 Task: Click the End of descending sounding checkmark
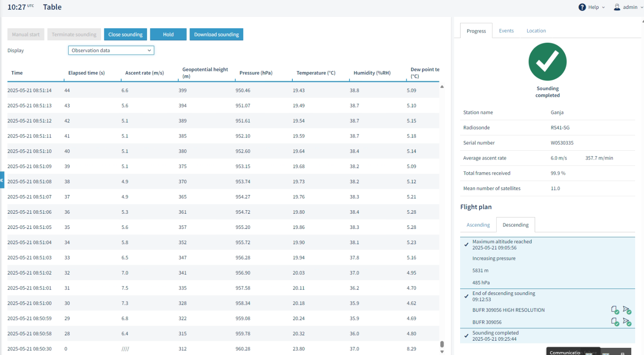click(466, 296)
